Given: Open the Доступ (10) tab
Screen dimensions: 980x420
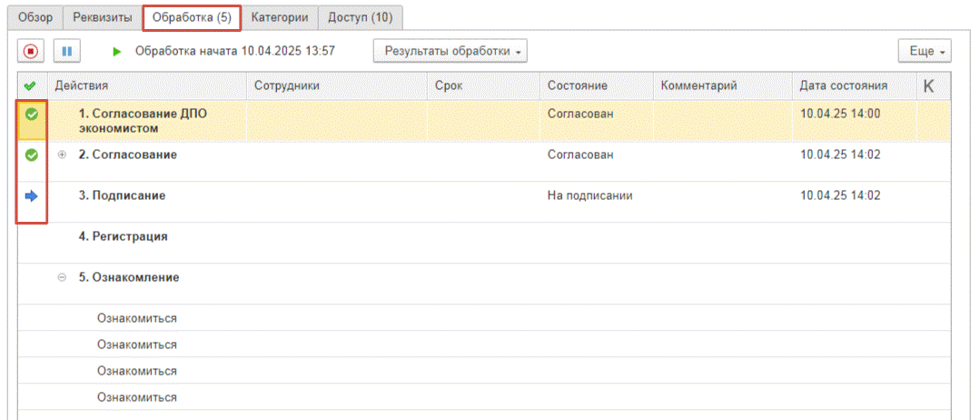Looking at the screenshot, I should (361, 17).
